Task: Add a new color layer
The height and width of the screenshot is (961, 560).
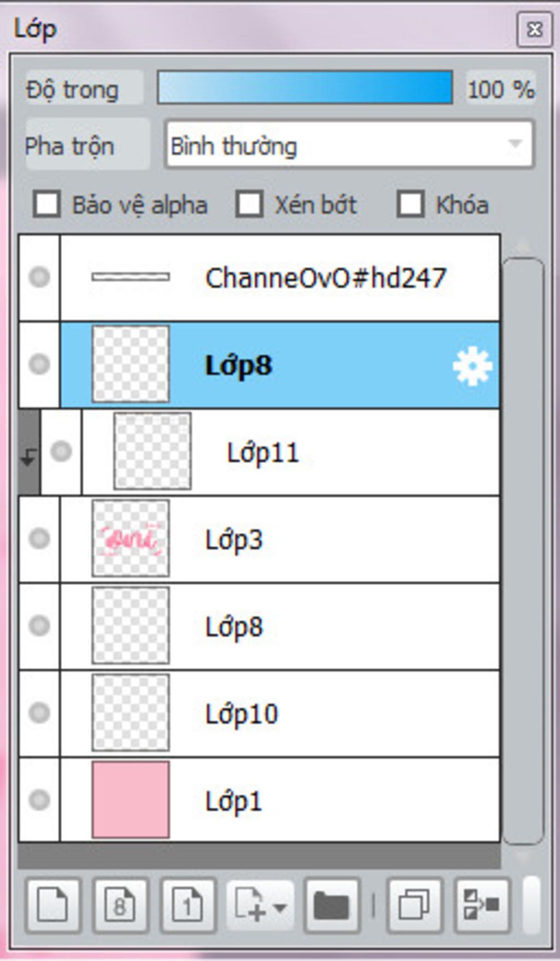Action: click(x=52, y=905)
